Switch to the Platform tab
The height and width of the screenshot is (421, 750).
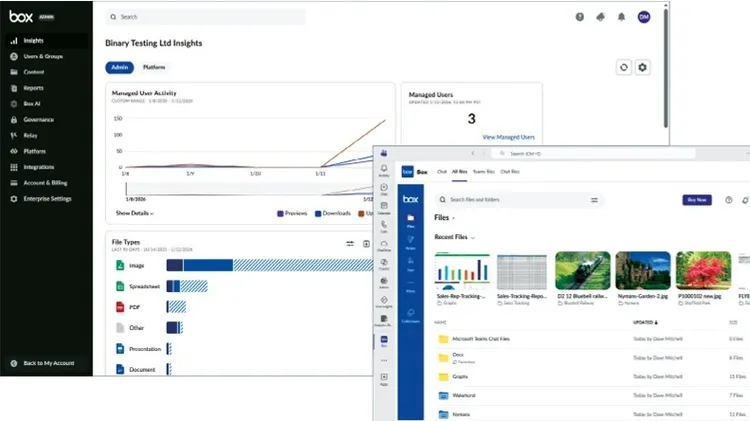[x=154, y=67]
